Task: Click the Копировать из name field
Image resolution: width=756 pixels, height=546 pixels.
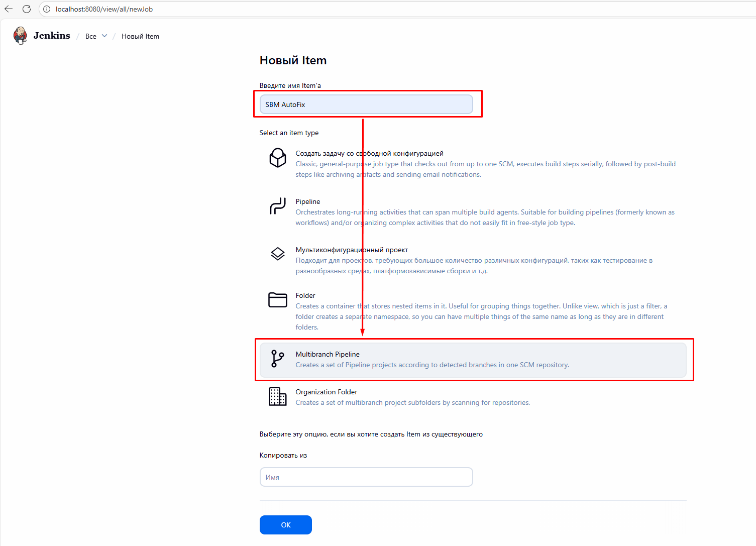Action: 366,477
